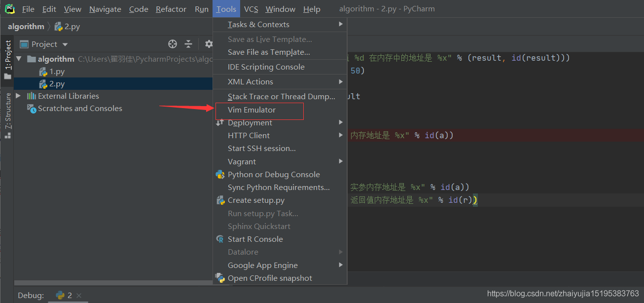Open Project panel settings gear
The image size is (644, 303).
click(x=209, y=44)
